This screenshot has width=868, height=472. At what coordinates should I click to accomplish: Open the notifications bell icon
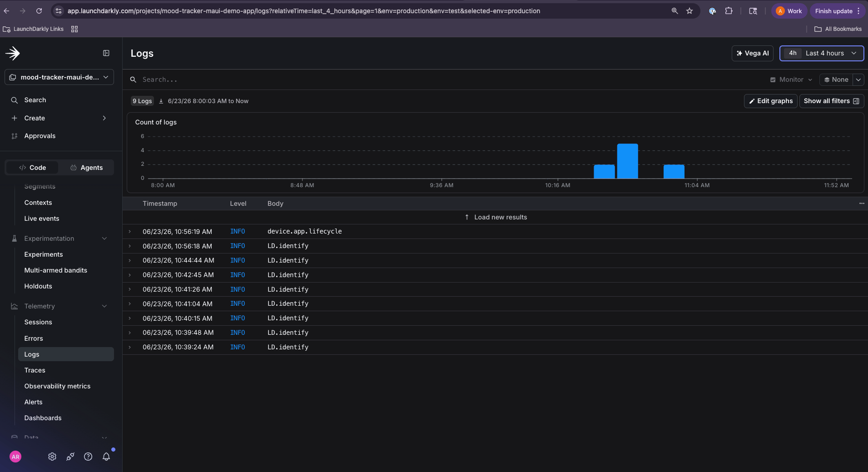[x=106, y=457]
